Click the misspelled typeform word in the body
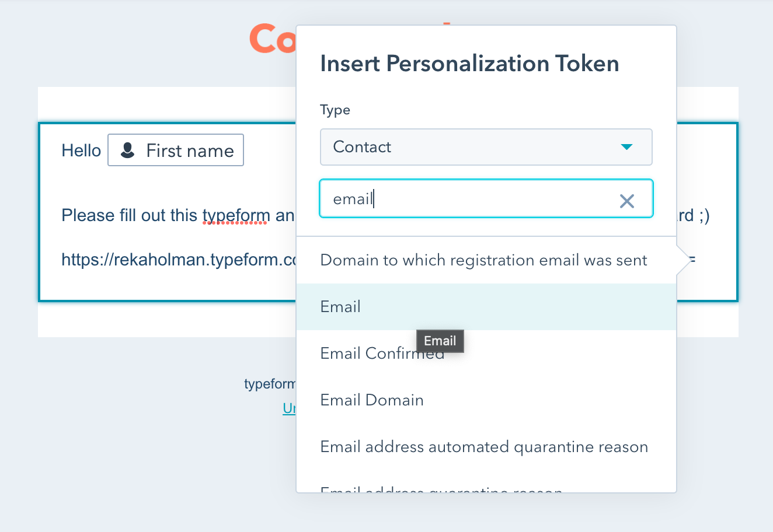Screen dimensions: 773x532 tap(236, 216)
